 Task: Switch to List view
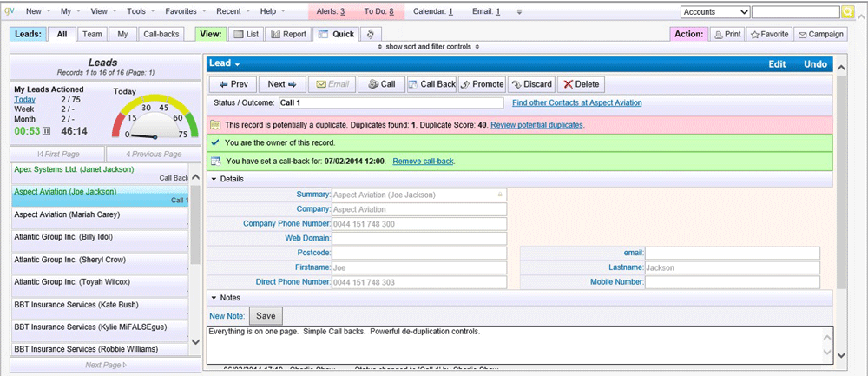[246, 34]
